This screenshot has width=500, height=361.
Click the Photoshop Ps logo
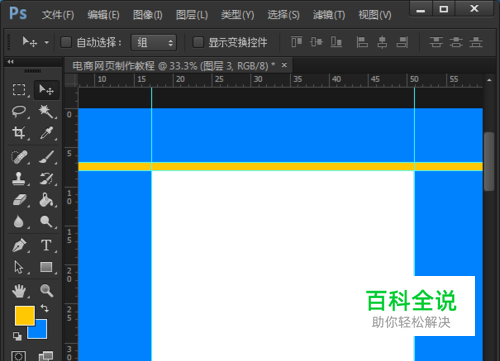point(18,14)
